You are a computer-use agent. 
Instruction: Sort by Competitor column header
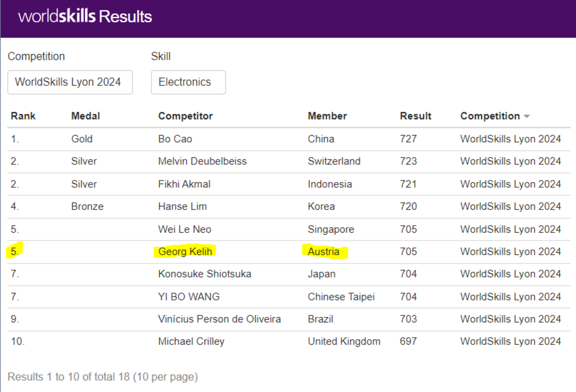coord(185,116)
